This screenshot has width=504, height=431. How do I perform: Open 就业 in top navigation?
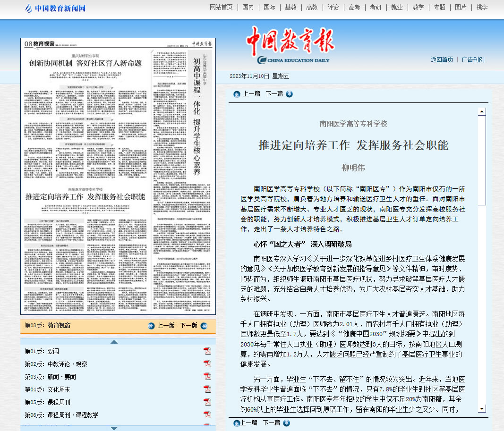point(397,7)
